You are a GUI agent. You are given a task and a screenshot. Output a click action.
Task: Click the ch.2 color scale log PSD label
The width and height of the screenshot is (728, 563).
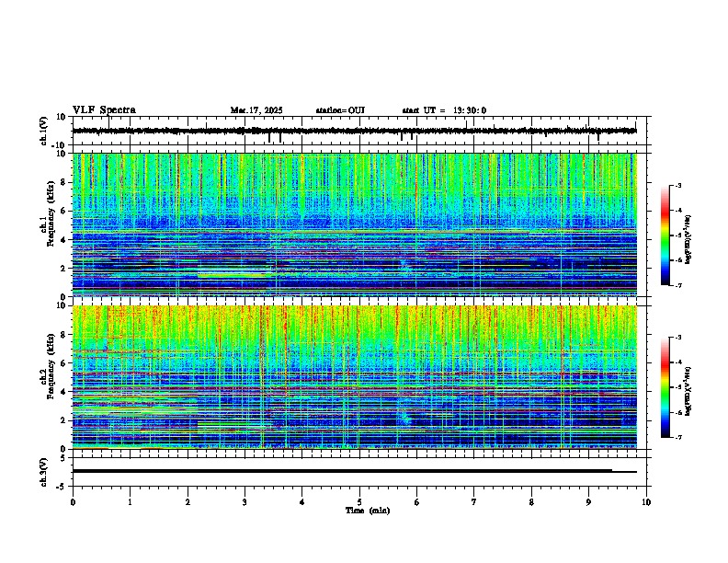[x=688, y=391]
